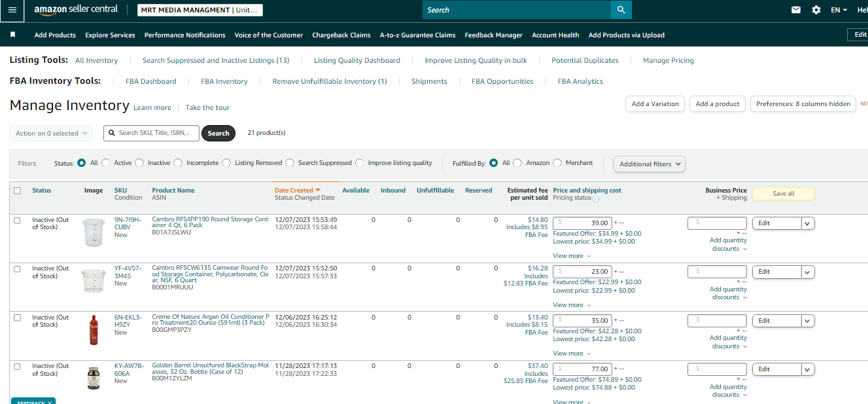
Task: Click the Add a product button
Action: coord(718,103)
